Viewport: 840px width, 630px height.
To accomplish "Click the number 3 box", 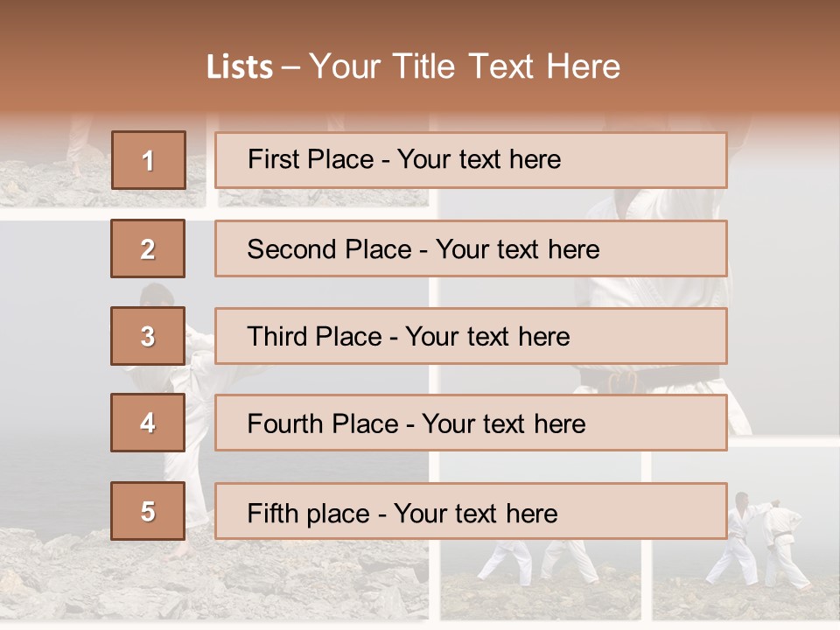I will click(x=149, y=336).
